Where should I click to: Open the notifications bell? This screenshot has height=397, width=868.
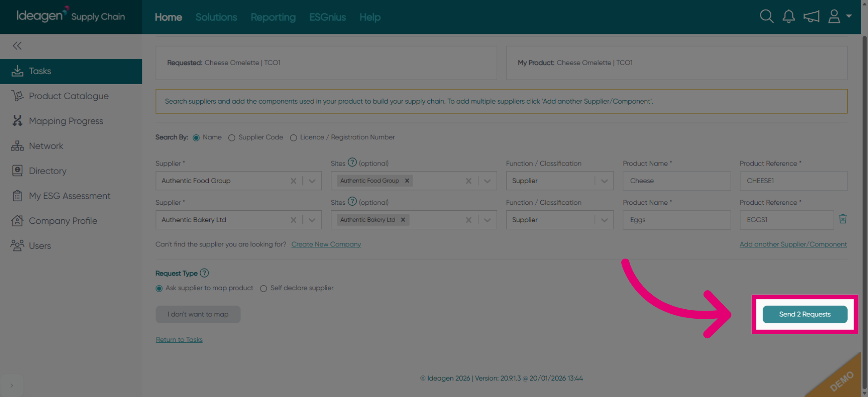(788, 17)
